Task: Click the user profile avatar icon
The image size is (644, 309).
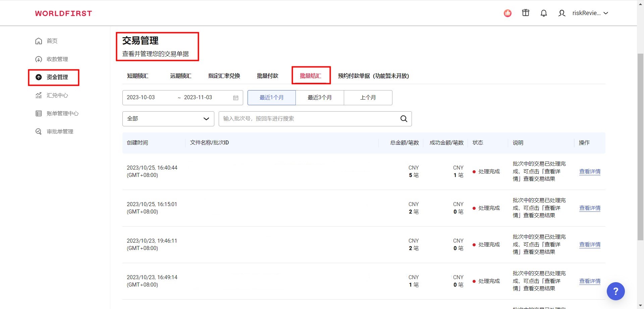Action: pyautogui.click(x=561, y=13)
